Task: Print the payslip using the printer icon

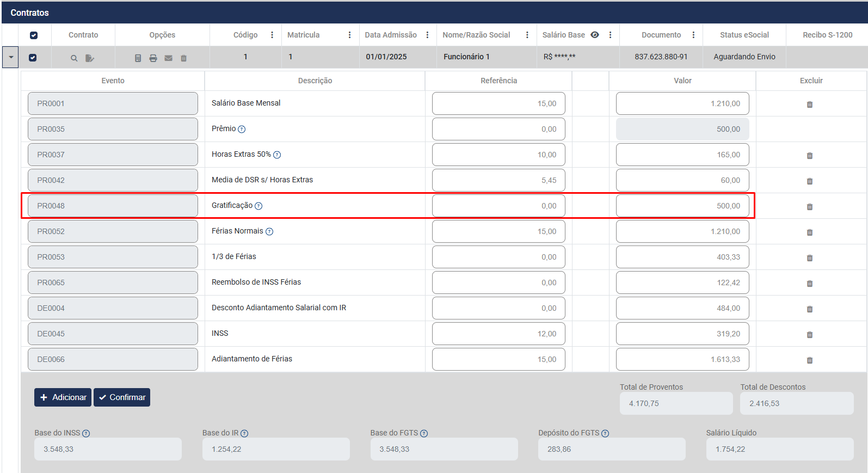Action: pos(153,58)
